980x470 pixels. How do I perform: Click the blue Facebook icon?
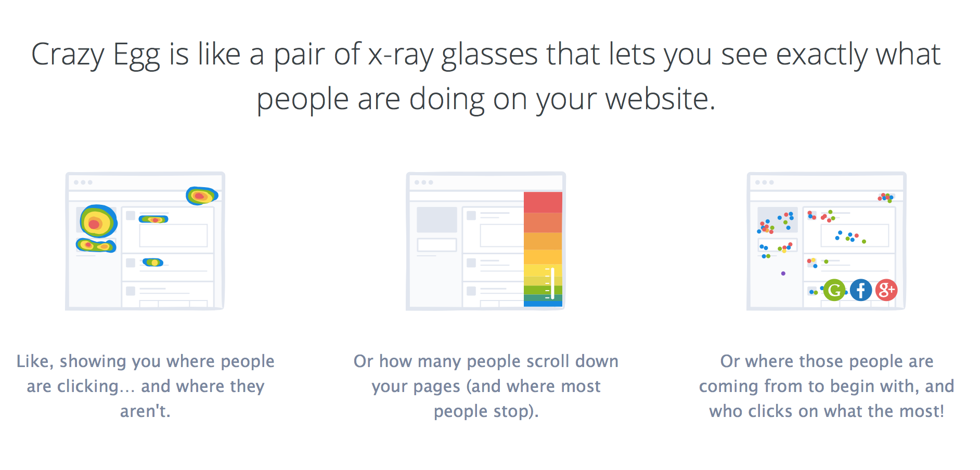point(861,290)
